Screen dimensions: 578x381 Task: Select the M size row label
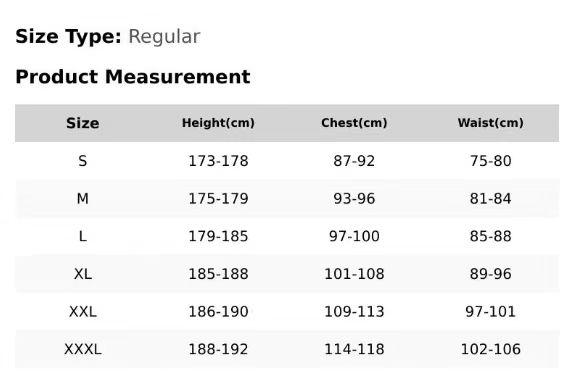(x=83, y=199)
